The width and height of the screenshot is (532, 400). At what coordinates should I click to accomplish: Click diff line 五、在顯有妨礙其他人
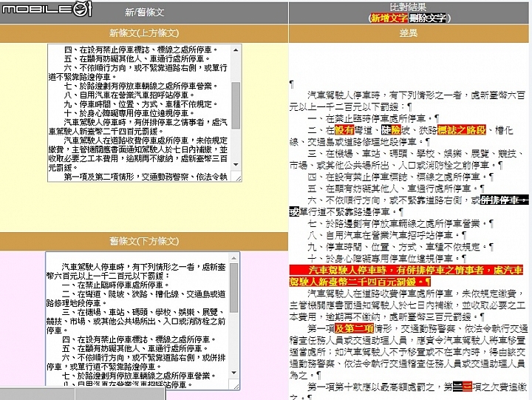(x=396, y=188)
